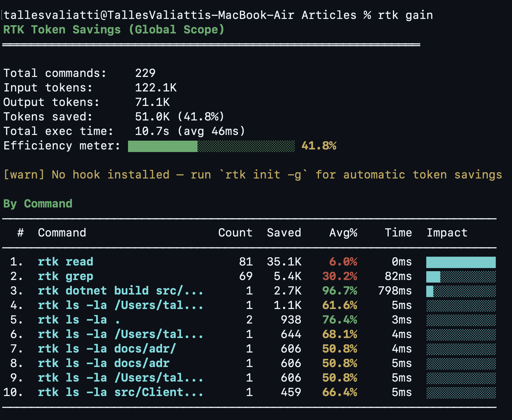The image size is (512, 420).
Task: Click the count 69 for rtk grep
Action: point(246,276)
